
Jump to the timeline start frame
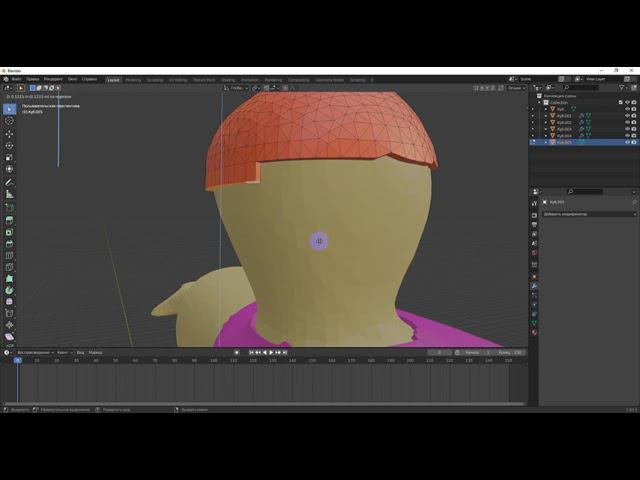click(251, 352)
